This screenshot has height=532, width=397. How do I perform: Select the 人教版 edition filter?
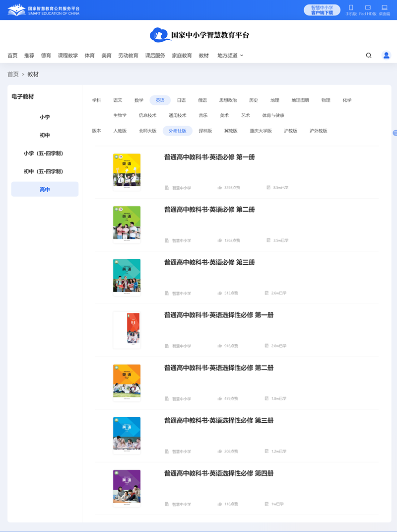119,131
